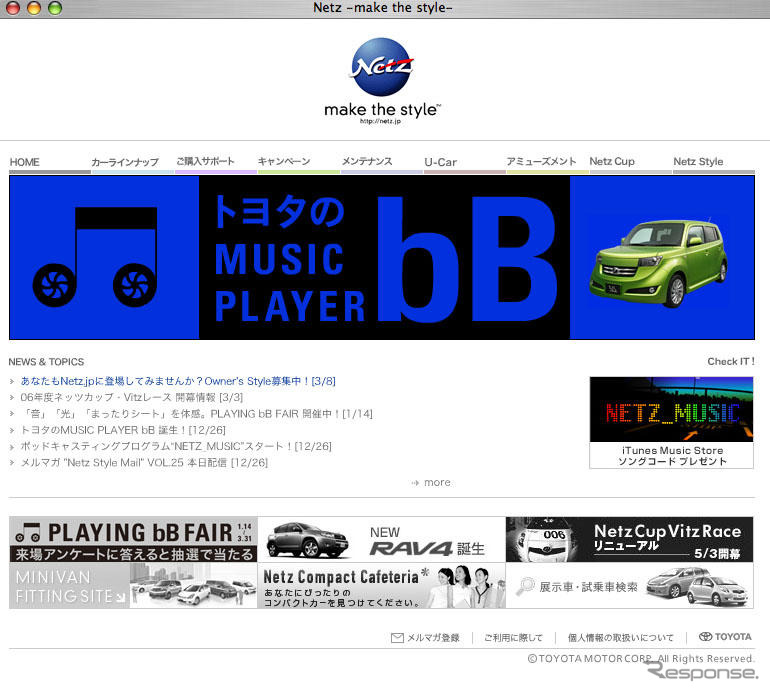Click the NETZ_MUSIC thumbnail under Check IT

671,409
